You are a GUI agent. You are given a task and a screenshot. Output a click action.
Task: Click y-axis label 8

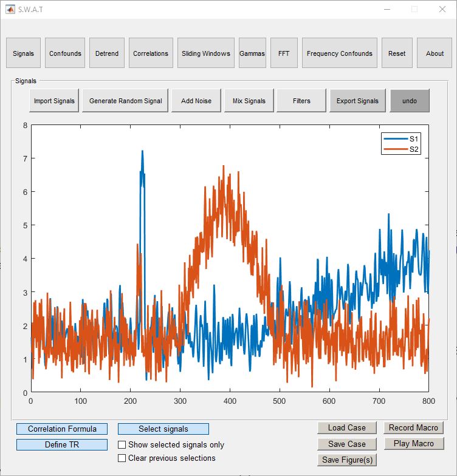click(x=26, y=125)
